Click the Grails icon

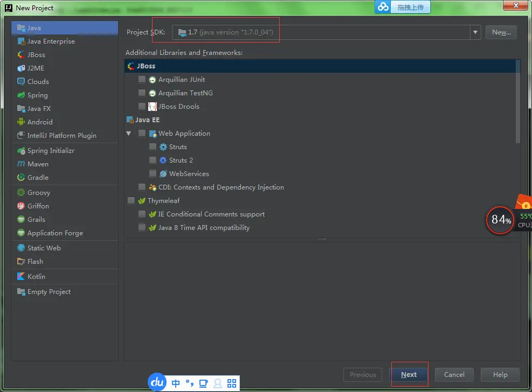point(21,220)
